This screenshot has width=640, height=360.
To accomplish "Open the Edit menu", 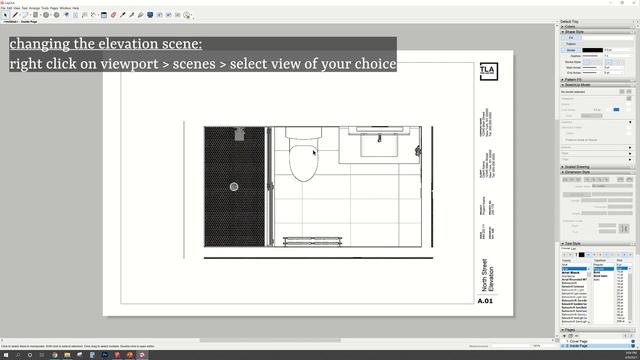I will pyautogui.click(x=9, y=8).
